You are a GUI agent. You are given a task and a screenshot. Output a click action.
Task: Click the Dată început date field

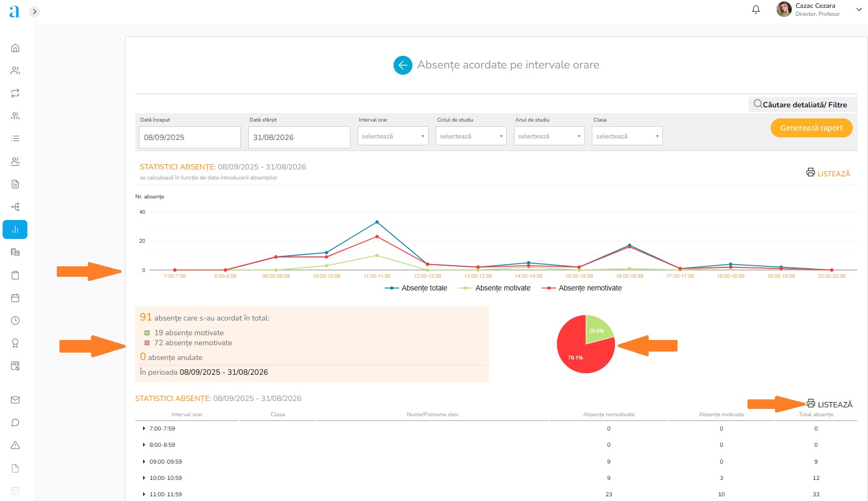click(x=190, y=137)
